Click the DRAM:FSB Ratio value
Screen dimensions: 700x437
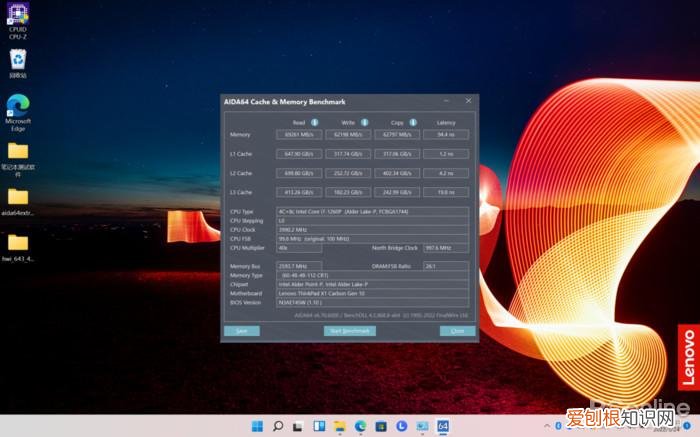coord(446,266)
